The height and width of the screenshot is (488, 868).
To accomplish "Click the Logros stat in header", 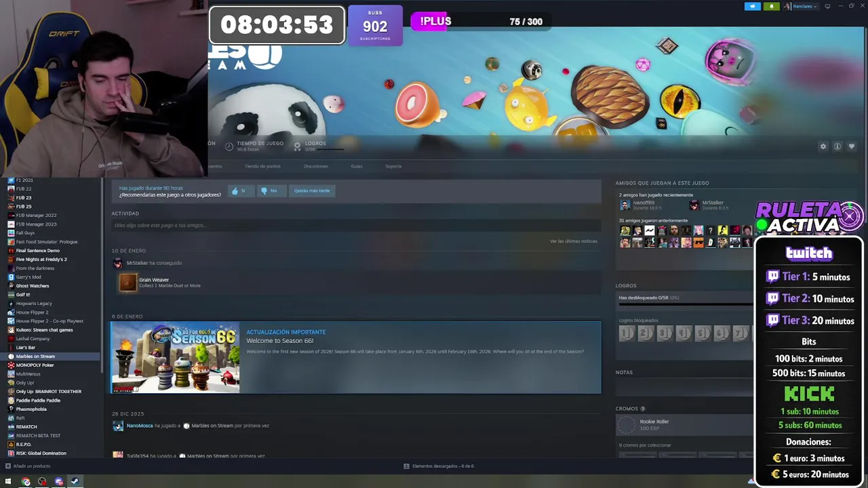I will (315, 145).
